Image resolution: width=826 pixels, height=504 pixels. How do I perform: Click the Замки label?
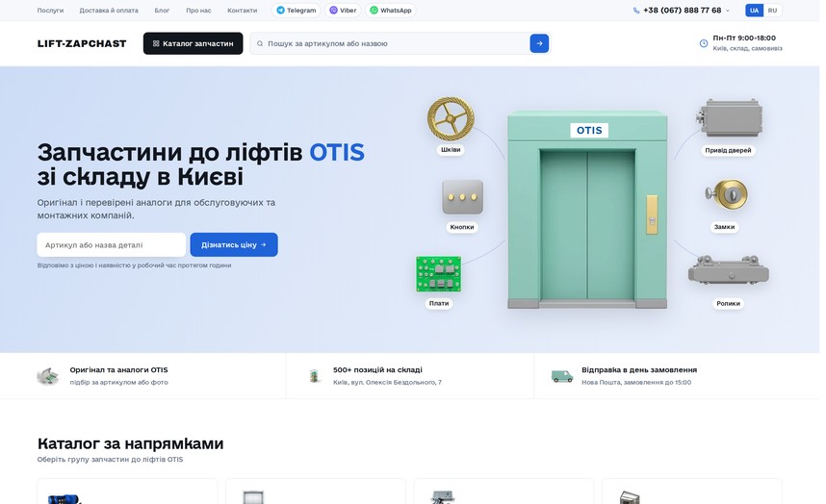coord(724,227)
